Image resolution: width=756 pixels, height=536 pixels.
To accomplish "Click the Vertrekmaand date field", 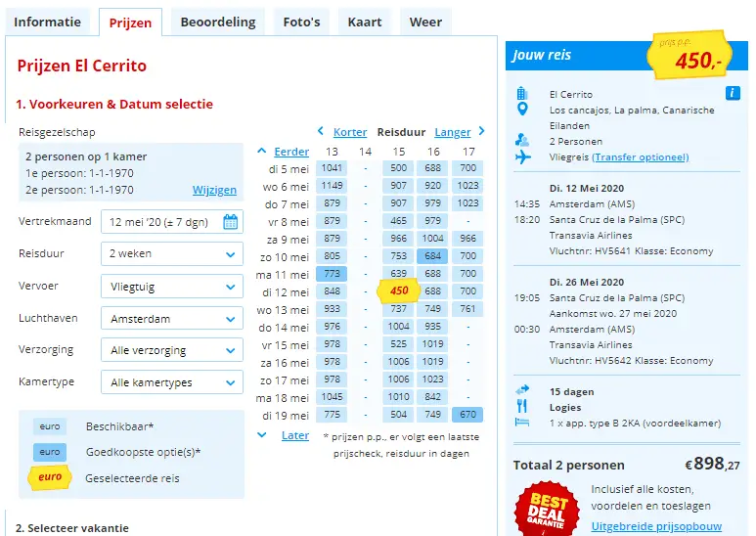I will pyautogui.click(x=172, y=222).
